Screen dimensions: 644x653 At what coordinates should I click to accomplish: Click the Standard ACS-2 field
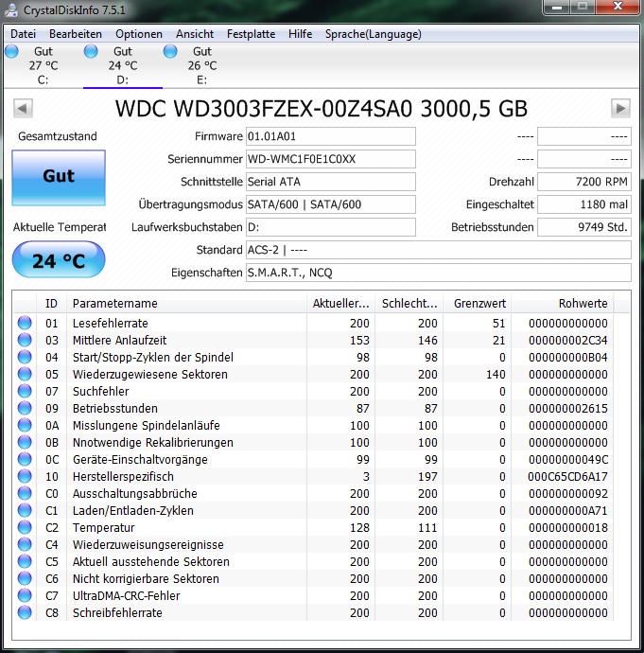coord(439,250)
